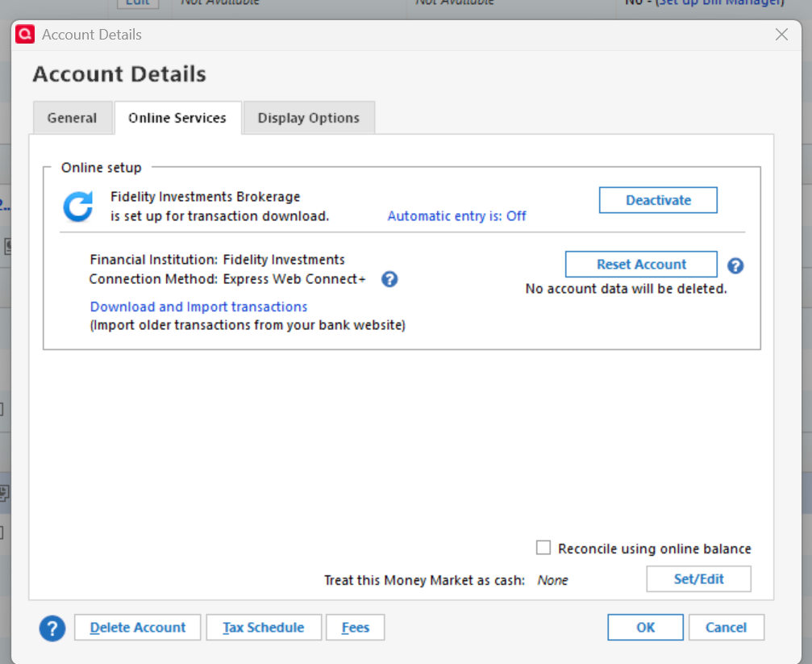Toggle the Automatic entry is: Off link
Image resolution: width=812 pixels, height=664 pixels.
[x=456, y=216]
